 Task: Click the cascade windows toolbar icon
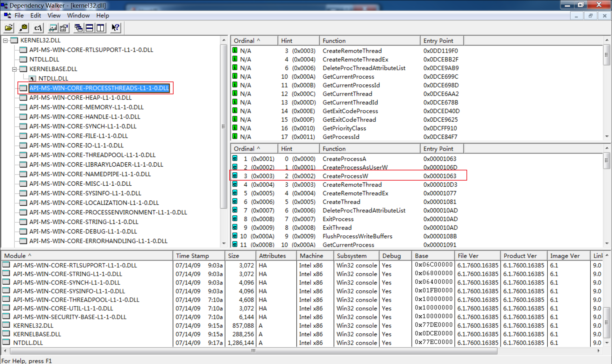(79, 28)
